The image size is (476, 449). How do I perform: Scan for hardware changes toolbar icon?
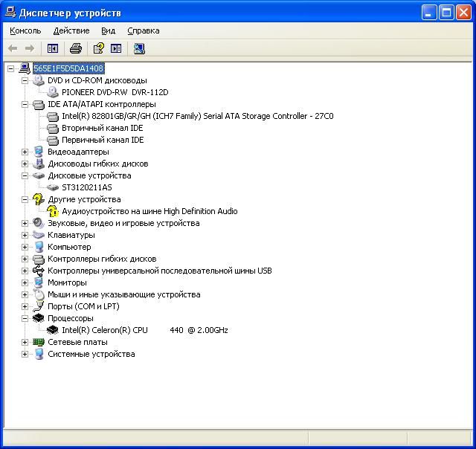coord(139,48)
